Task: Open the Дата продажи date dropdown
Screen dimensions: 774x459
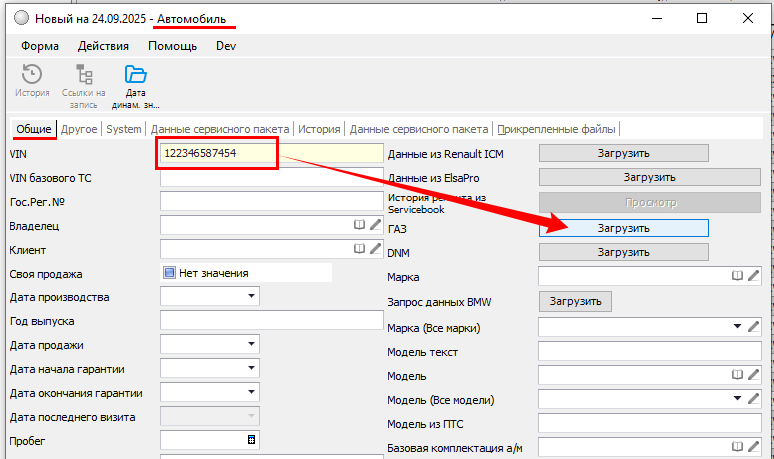Action: pyautogui.click(x=248, y=345)
